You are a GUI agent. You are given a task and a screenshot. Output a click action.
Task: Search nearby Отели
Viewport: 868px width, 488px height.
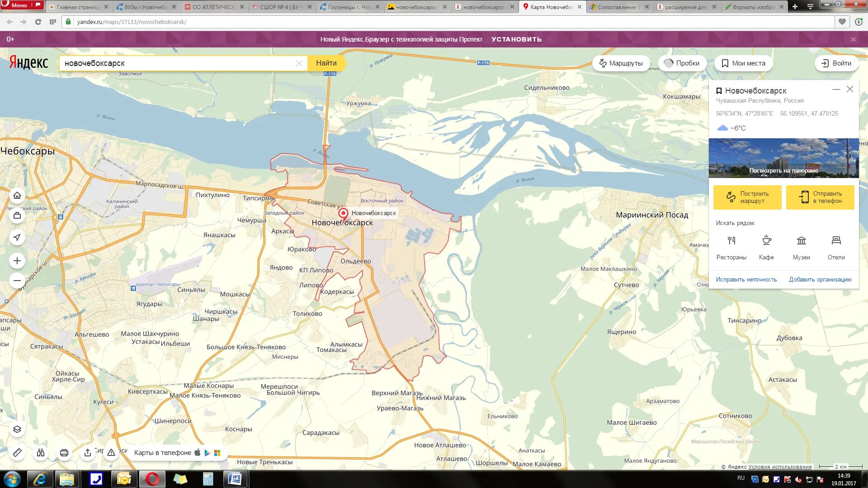[x=836, y=247]
